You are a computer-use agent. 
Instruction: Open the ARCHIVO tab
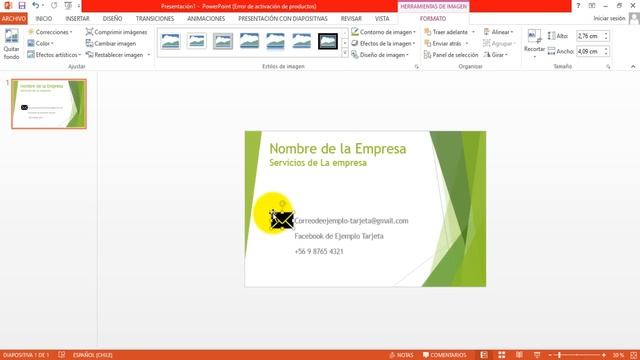point(13,19)
